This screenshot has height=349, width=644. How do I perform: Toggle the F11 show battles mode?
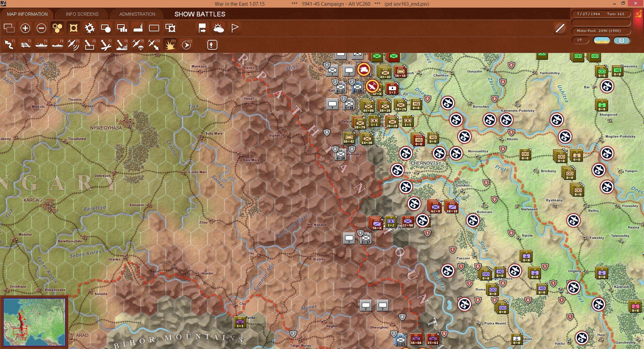click(x=170, y=45)
